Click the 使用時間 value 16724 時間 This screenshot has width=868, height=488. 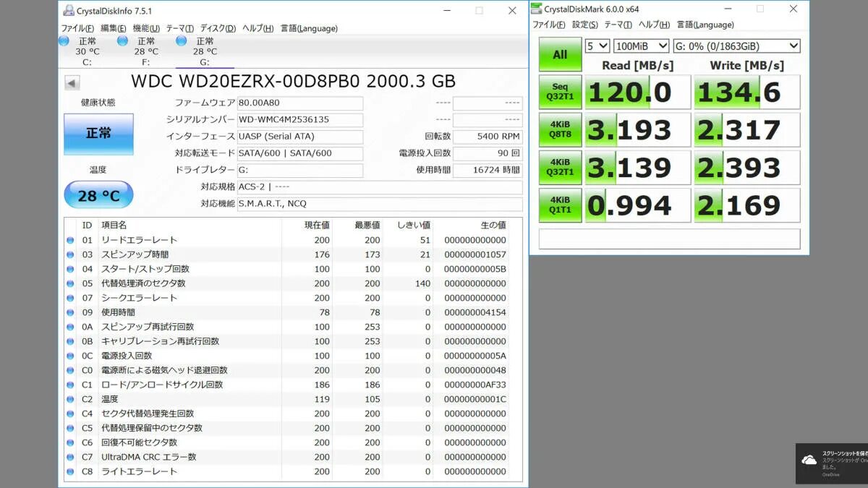(x=488, y=170)
